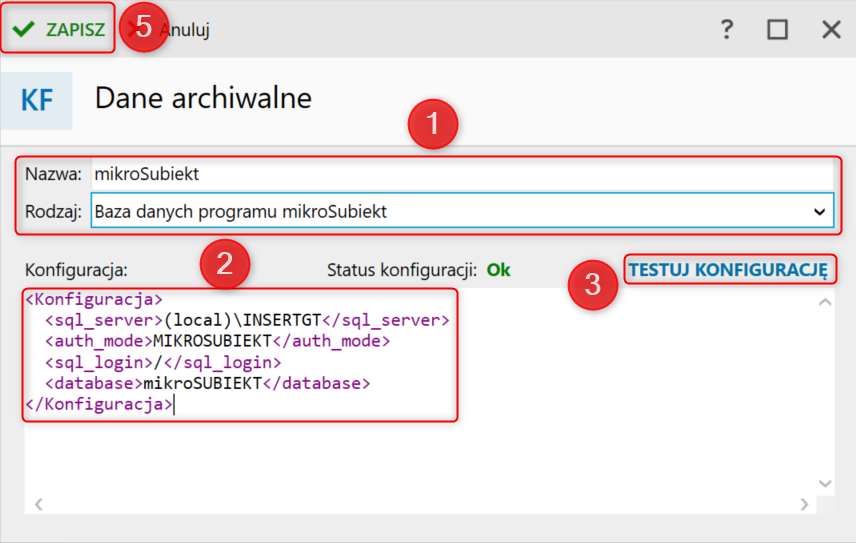
Task: Click into the Nazwa field with mikroSubiekt
Action: click(x=462, y=174)
